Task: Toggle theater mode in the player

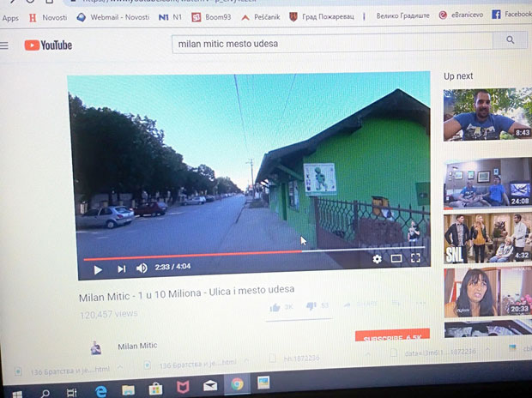Action: [x=396, y=258]
